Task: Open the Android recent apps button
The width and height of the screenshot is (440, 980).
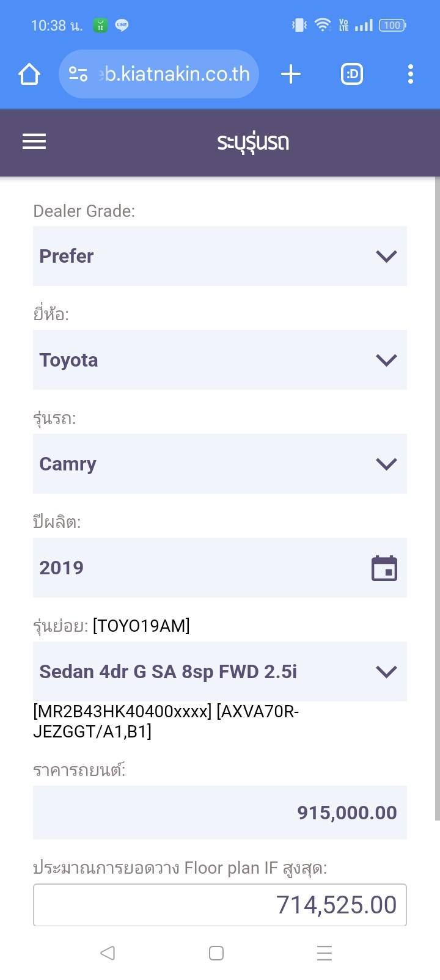Action: pyautogui.click(x=324, y=953)
